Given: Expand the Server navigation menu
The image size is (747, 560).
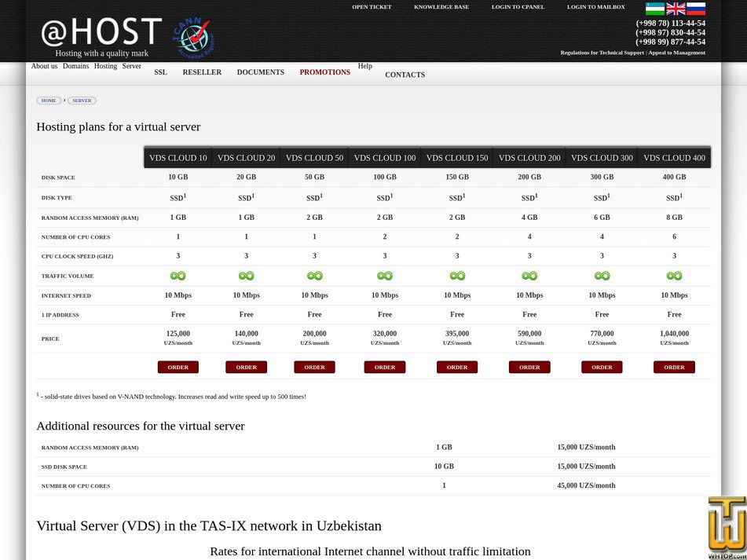Looking at the screenshot, I should click(132, 66).
